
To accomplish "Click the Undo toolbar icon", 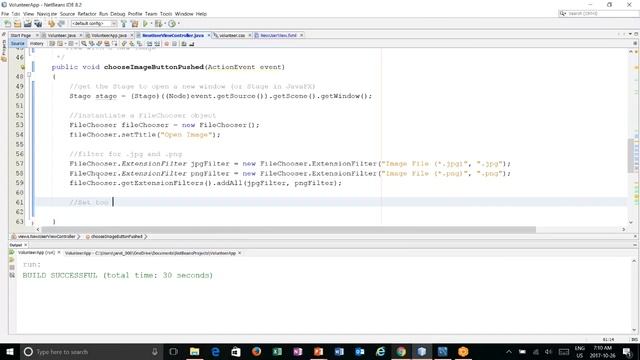I will [51, 24].
